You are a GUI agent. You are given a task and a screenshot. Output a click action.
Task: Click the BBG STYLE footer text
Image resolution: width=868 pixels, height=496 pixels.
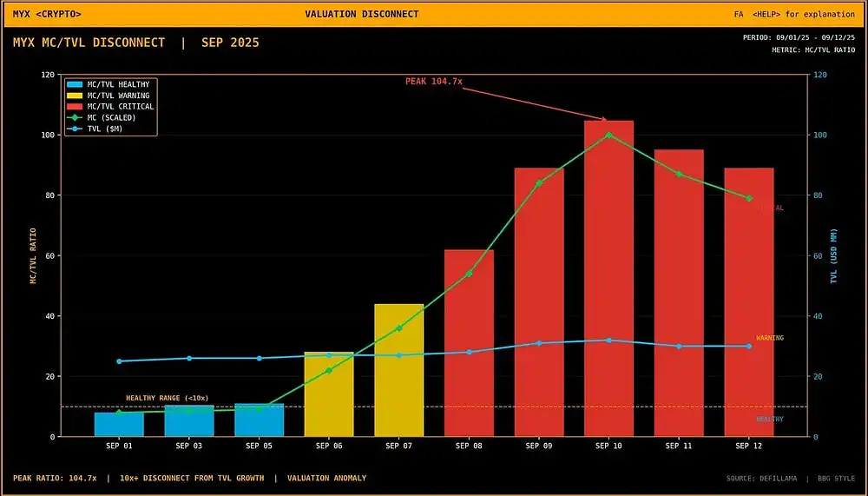pos(836,479)
